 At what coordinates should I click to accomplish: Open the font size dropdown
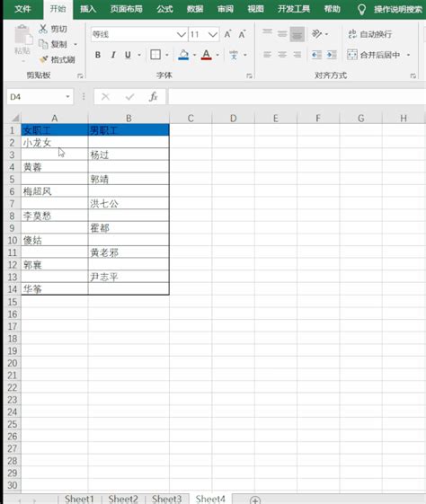pos(212,34)
